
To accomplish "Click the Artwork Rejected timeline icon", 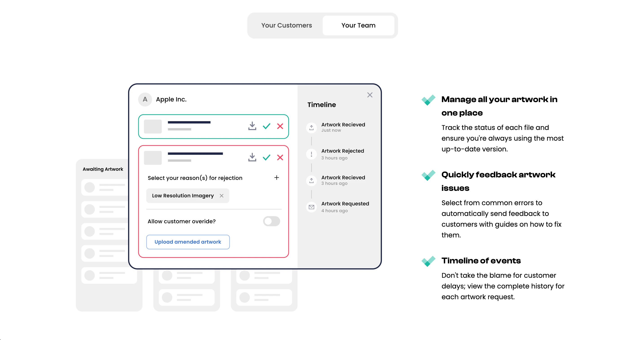I will (311, 154).
